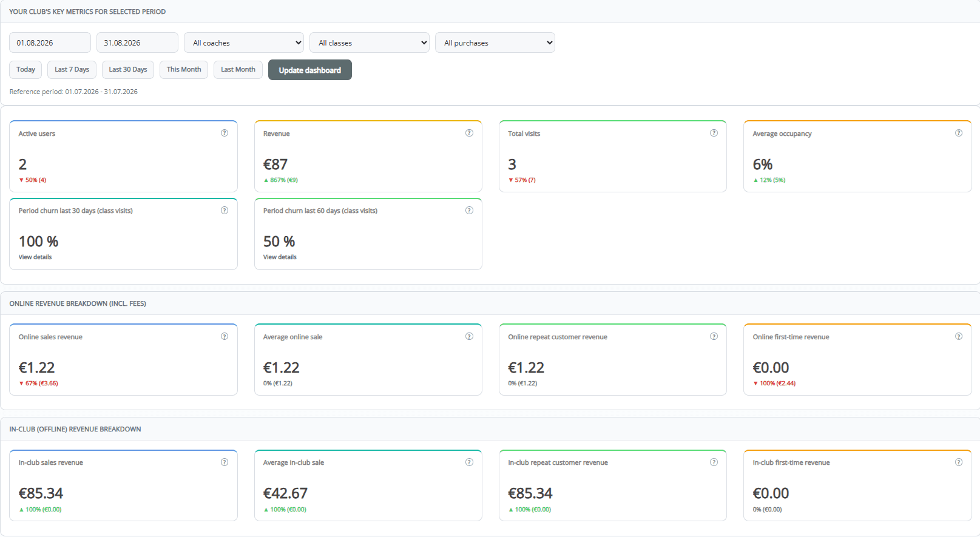Image resolution: width=980 pixels, height=537 pixels.
Task: Show help for Online first-time revenue
Action: tap(959, 336)
